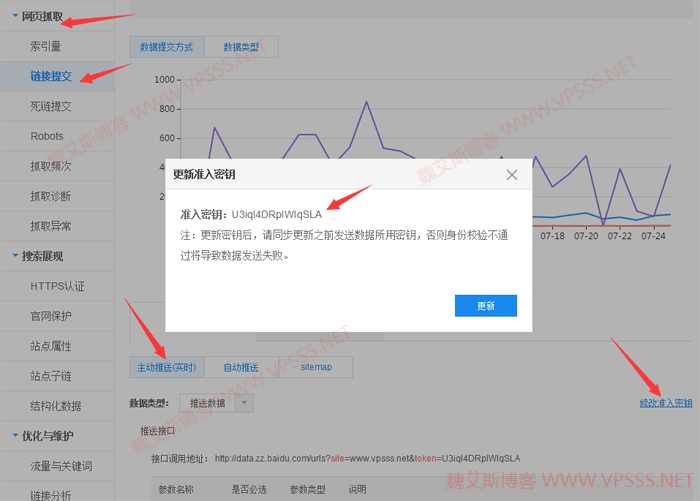700x501 pixels.
Task: Collapse the 网页抓取 sidebar section
Action: [x=40, y=17]
